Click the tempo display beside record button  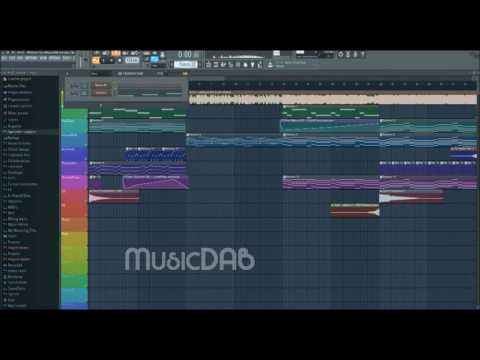point(132,60)
